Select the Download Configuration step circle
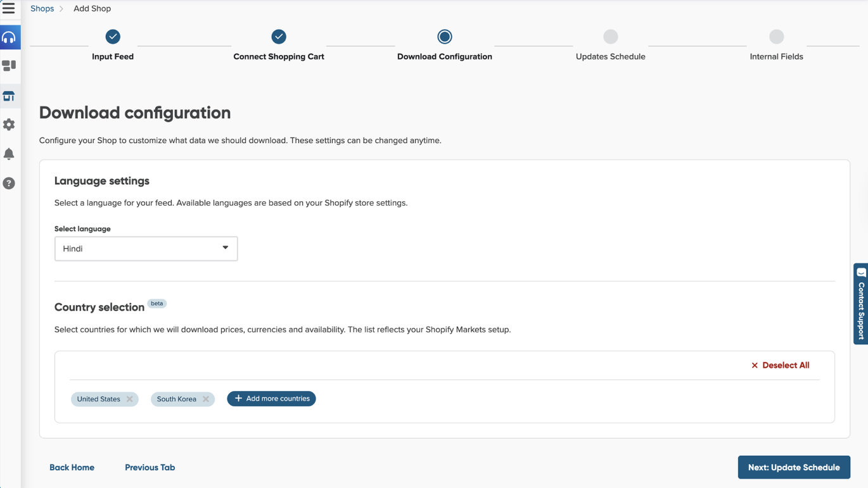 tap(445, 37)
